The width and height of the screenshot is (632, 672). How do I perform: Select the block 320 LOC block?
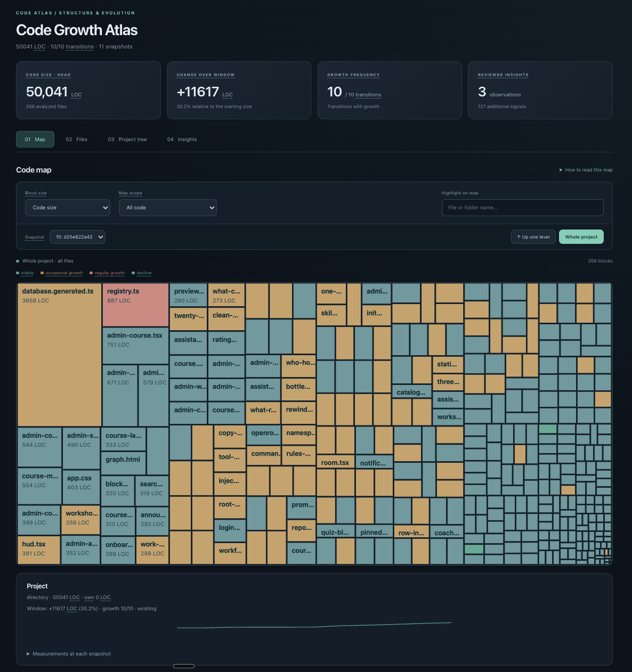(x=118, y=490)
